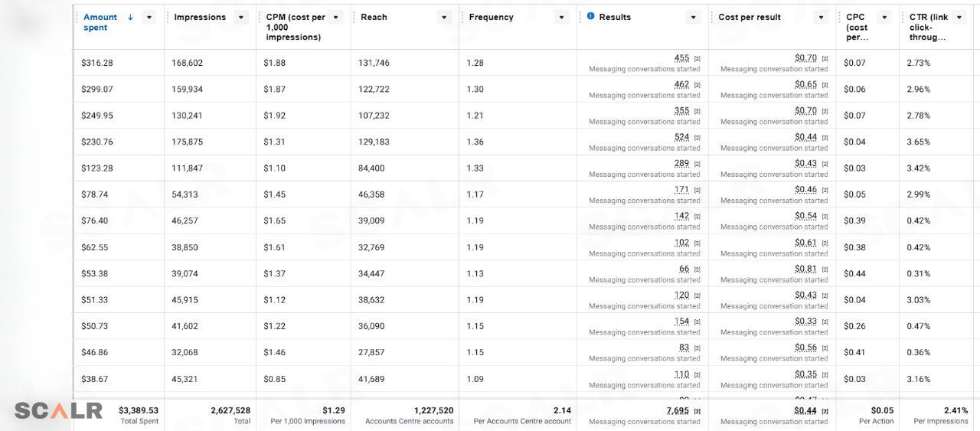Click the [2] badge beside $0.33 cost per result
The height and width of the screenshot is (431, 980).
[825, 322]
